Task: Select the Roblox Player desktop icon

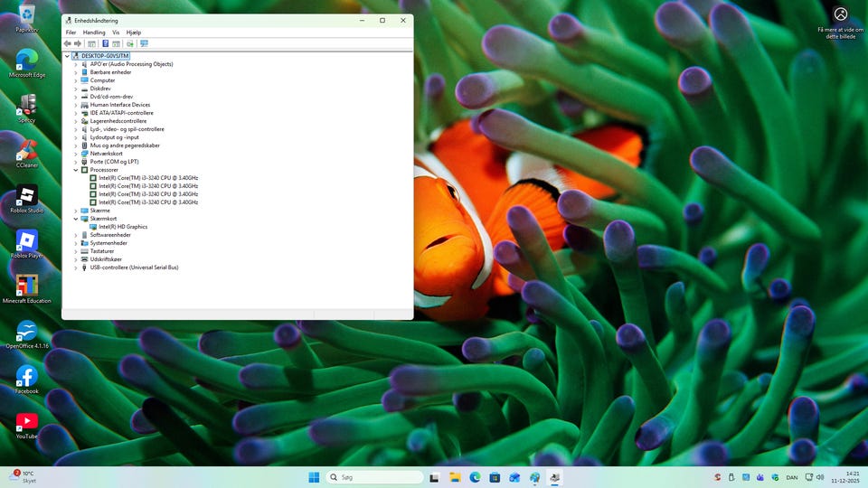Action: coord(26,244)
